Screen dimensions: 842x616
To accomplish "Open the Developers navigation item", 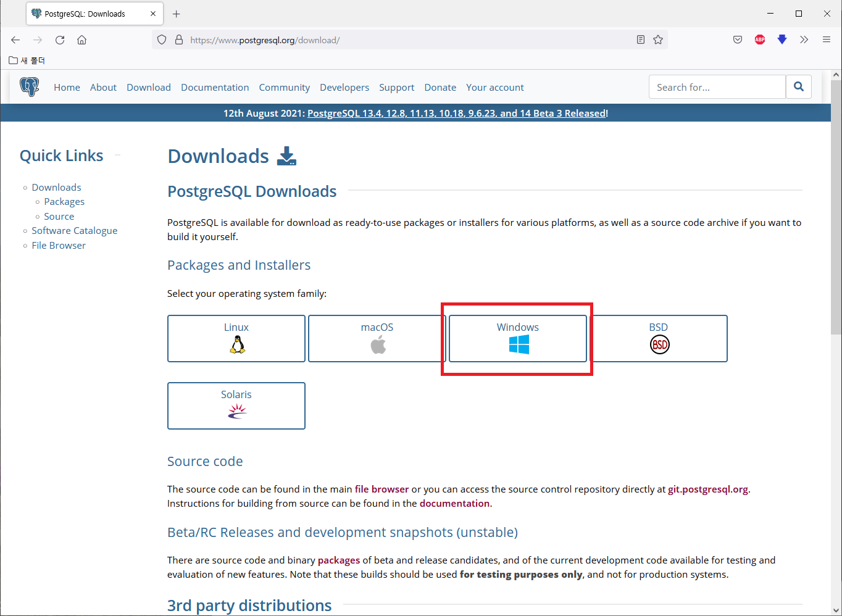I will coord(344,87).
